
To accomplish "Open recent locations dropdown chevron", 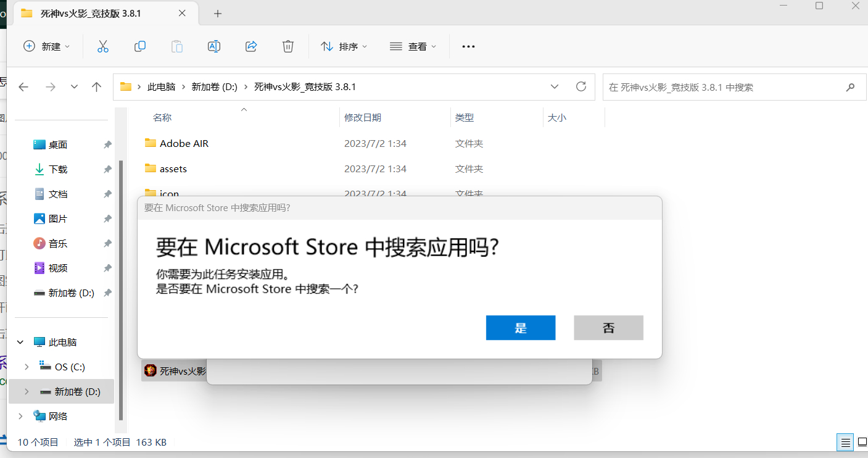I will coord(74,87).
